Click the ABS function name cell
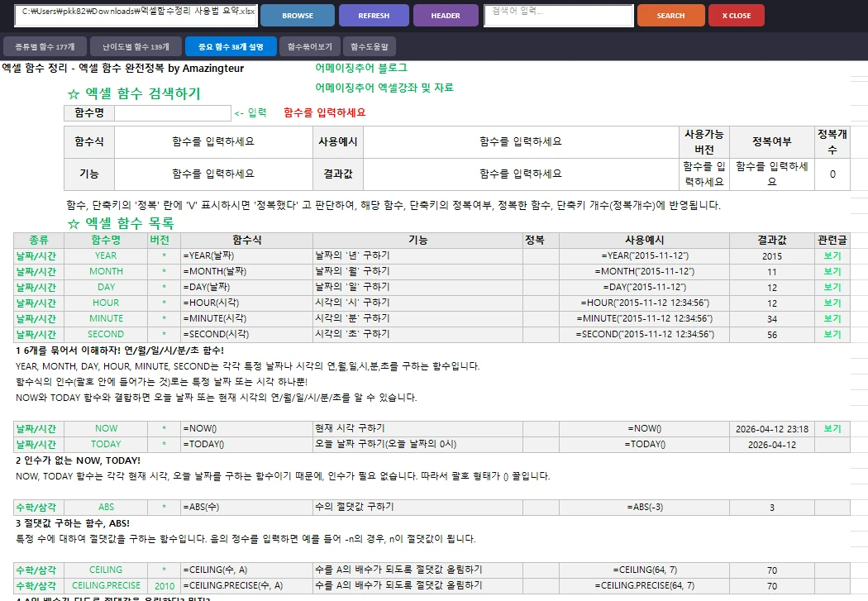The height and width of the screenshot is (601, 868). click(106, 507)
